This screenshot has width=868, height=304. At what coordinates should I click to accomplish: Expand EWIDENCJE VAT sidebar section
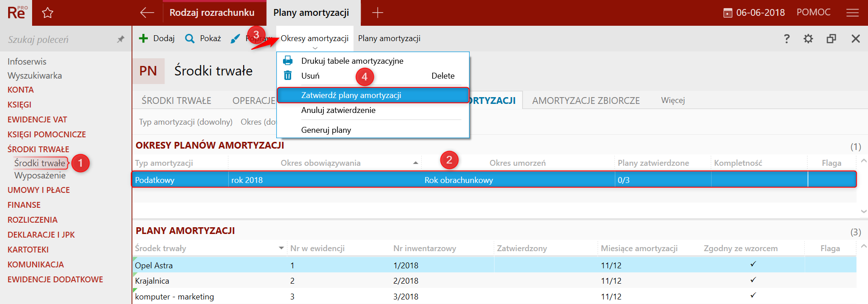coord(37,120)
